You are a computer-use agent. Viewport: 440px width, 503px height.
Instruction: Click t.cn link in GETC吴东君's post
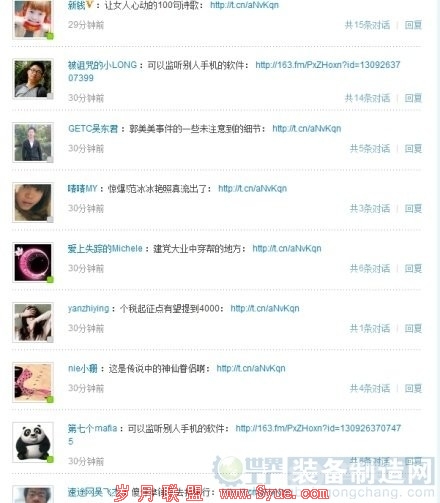tap(307, 129)
